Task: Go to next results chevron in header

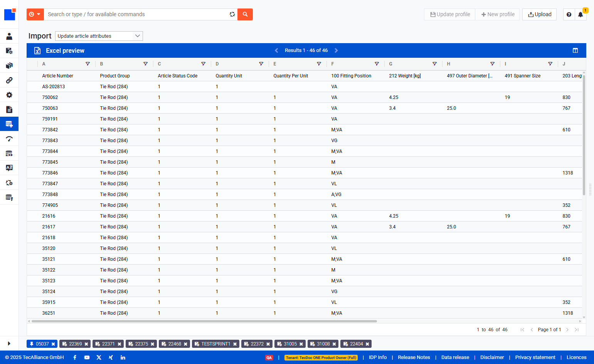Action: (336, 50)
